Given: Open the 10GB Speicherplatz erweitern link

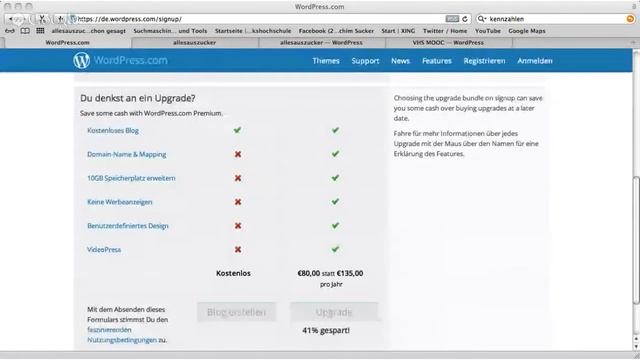Looking at the screenshot, I should pos(131,178).
